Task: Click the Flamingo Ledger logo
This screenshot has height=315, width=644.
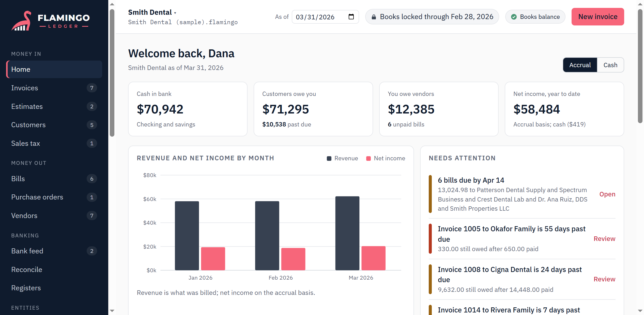Action: 50,21
